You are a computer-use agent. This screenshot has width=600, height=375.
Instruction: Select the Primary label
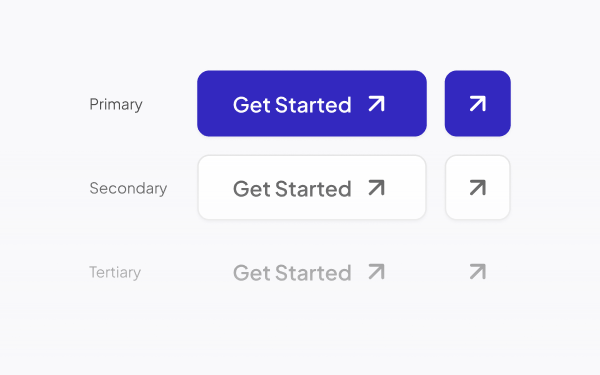pos(116,104)
